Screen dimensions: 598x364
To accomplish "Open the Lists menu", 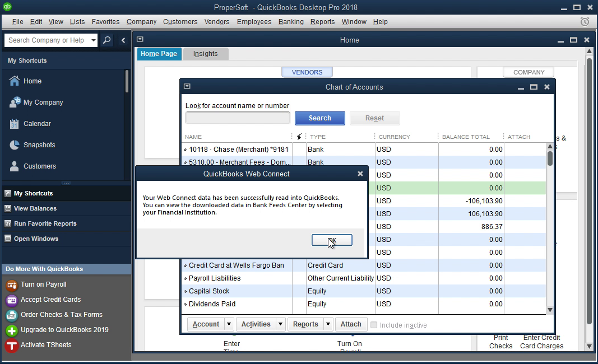I will (77, 22).
